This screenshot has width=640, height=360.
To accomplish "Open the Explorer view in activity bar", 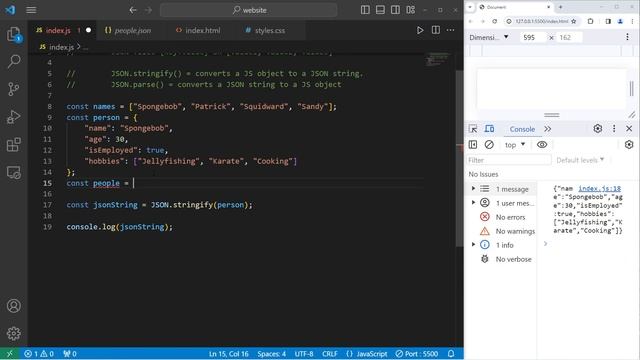I will tap(14, 34).
